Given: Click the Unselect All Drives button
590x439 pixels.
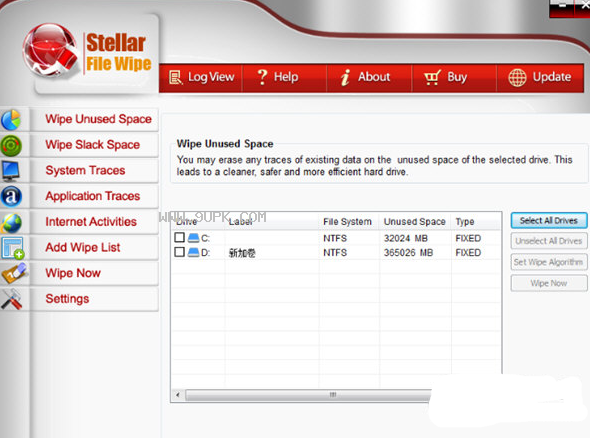Looking at the screenshot, I should click(x=549, y=241).
